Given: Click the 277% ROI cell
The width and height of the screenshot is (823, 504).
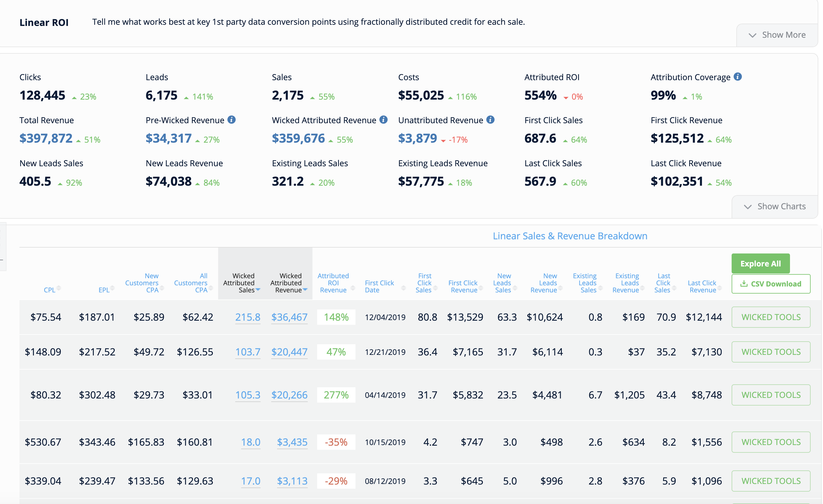Looking at the screenshot, I should (x=336, y=395).
